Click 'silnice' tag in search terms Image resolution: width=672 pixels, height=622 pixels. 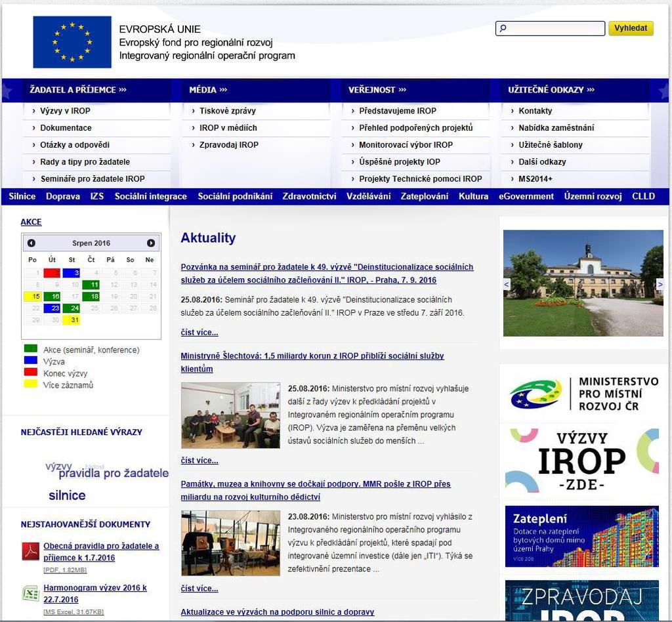pyautogui.click(x=68, y=495)
